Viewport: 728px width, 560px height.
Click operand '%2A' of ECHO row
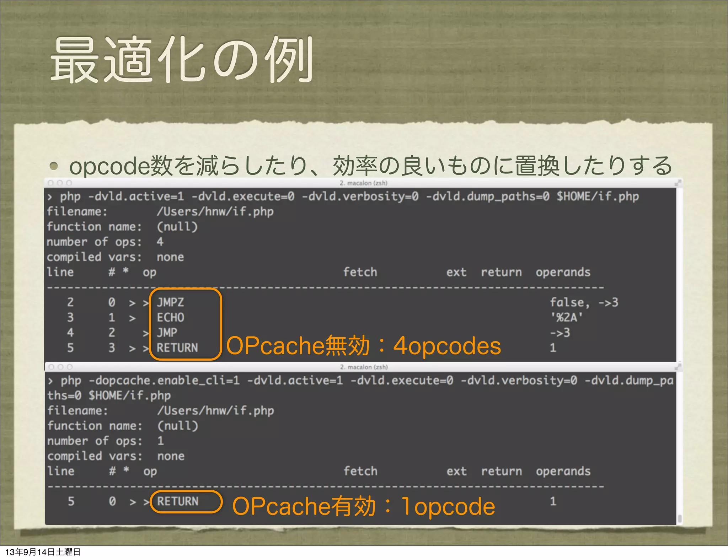coord(567,317)
